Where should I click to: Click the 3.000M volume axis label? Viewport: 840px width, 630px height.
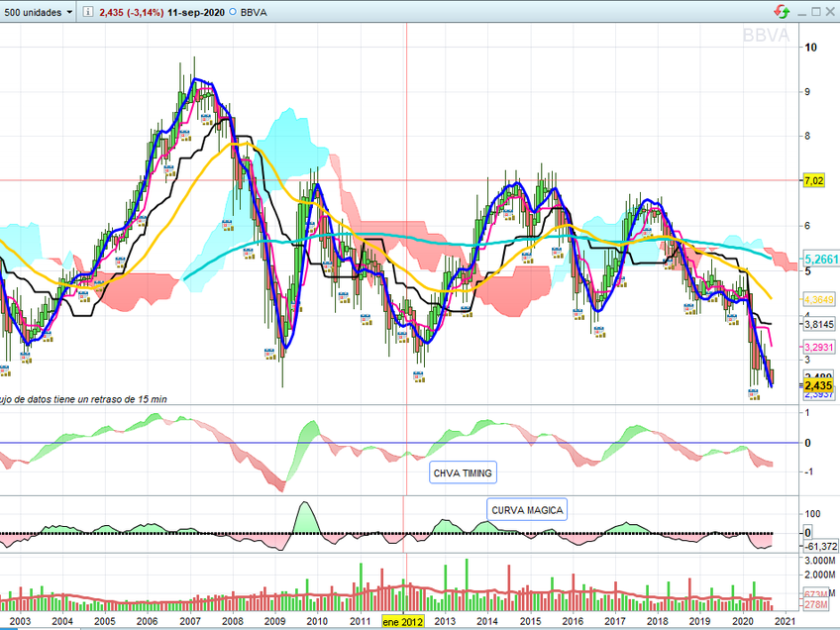click(819, 561)
